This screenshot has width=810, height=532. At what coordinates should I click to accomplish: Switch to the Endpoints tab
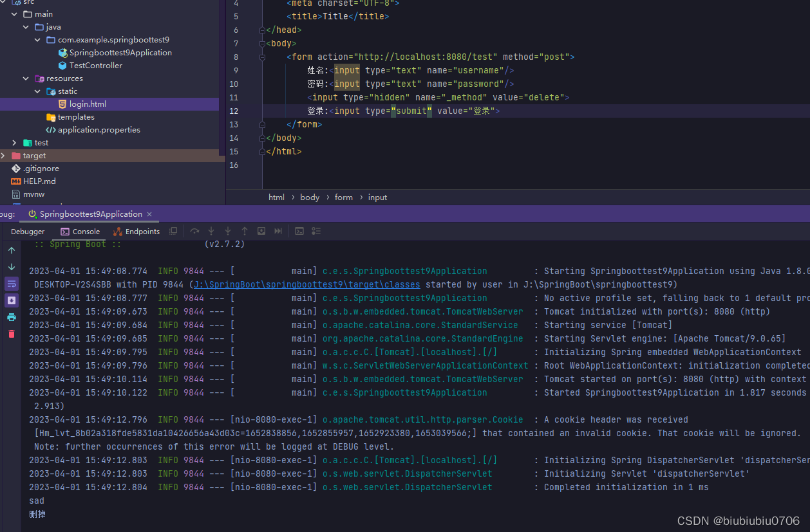click(x=136, y=231)
